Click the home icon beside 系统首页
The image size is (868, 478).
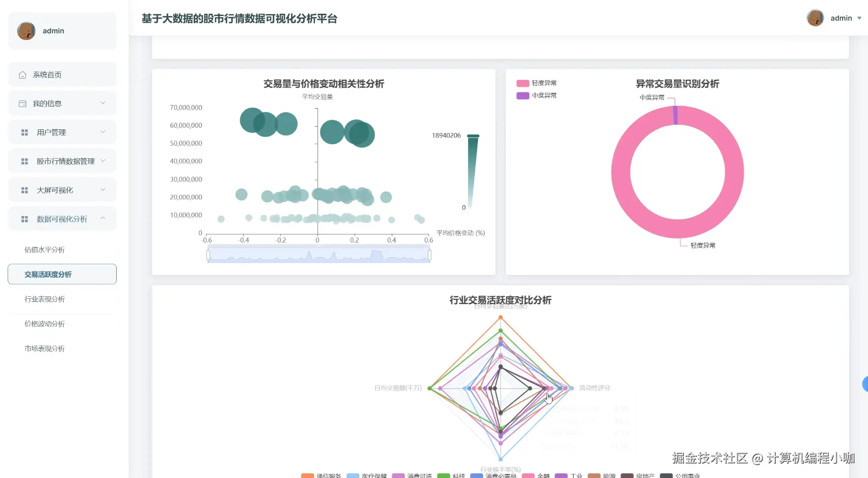[22, 74]
